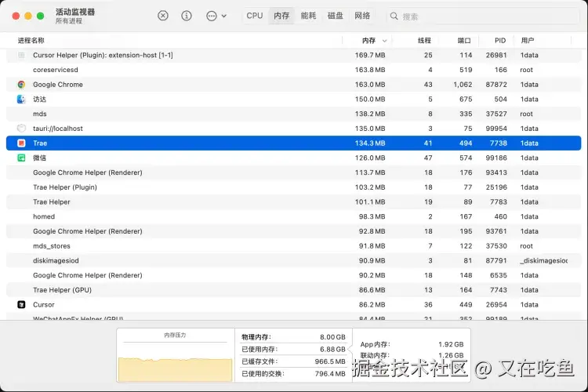Click the 活动监视器 window title
Viewport: 588px width, 392px height.
75,12
